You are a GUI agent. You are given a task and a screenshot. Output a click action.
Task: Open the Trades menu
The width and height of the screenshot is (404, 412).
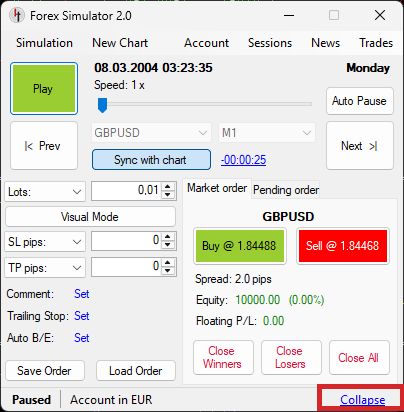[x=376, y=43]
